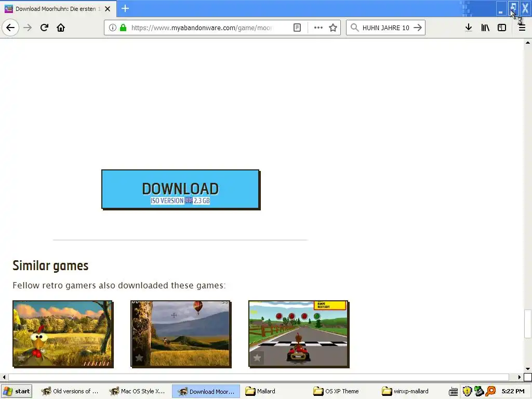Click the green secure connection padlock
The image size is (532, 399).
point(123,28)
